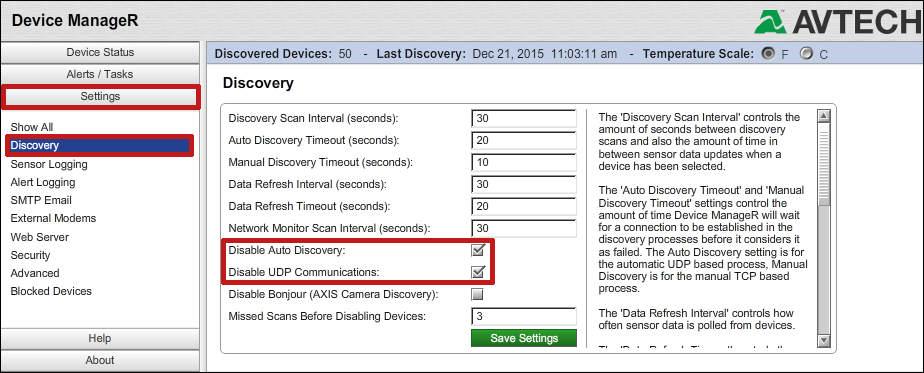Click the Discovered Devices count text
924x373 pixels.
click(283, 54)
